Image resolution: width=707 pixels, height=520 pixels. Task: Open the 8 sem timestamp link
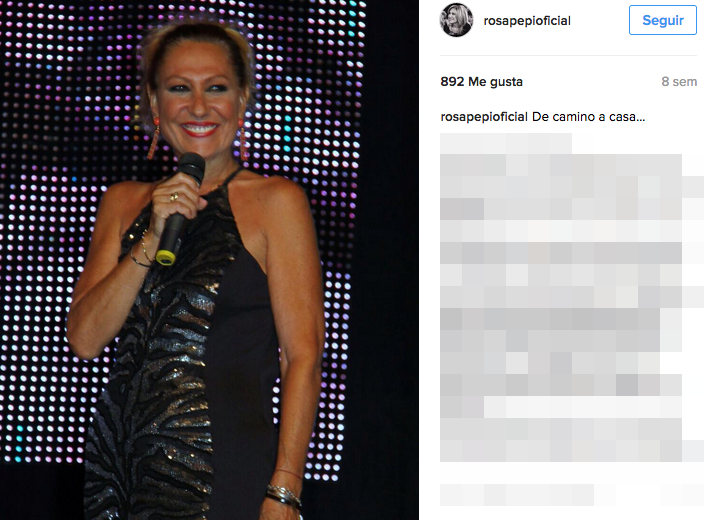tap(679, 82)
